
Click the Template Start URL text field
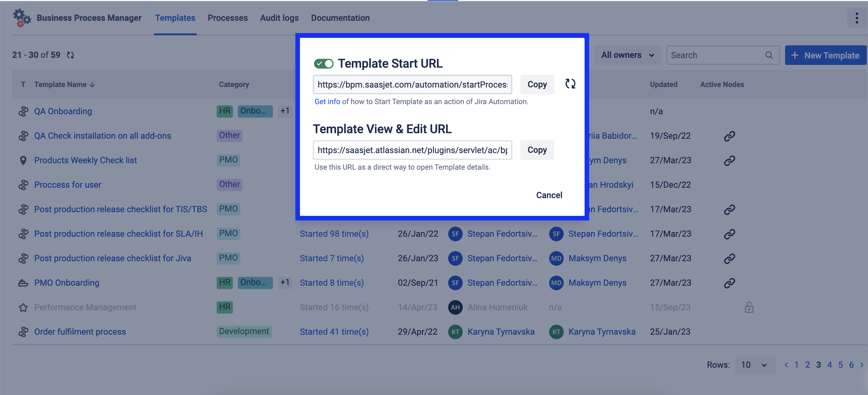[412, 85]
